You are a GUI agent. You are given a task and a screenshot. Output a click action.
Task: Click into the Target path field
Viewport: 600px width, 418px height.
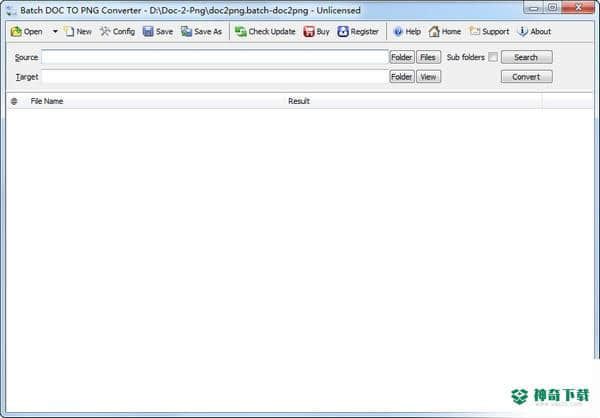tap(215, 77)
